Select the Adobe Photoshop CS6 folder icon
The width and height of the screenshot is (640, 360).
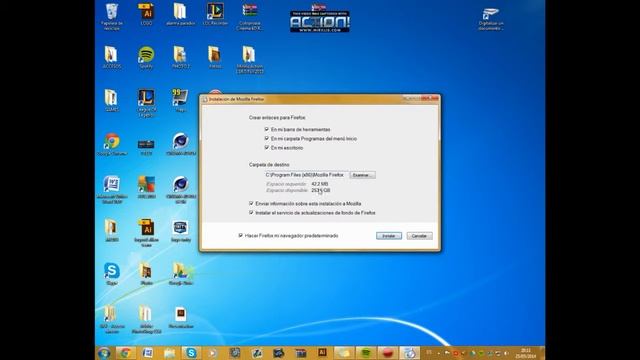pyautogui.click(x=146, y=320)
